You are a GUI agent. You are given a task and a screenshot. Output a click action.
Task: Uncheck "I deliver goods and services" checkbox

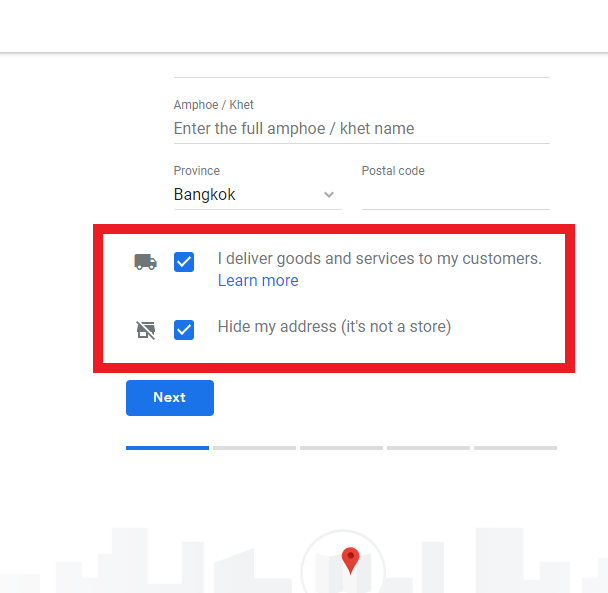(x=184, y=262)
